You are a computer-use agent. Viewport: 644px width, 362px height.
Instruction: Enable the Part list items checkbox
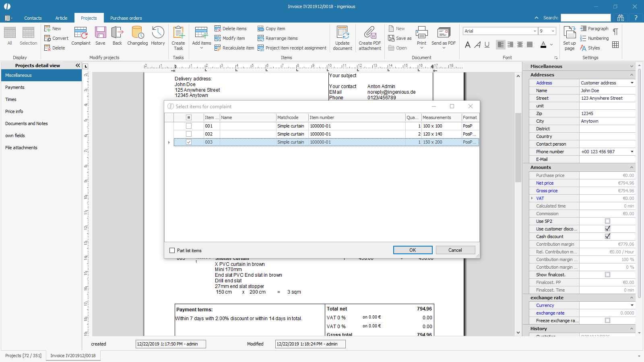pos(172,250)
